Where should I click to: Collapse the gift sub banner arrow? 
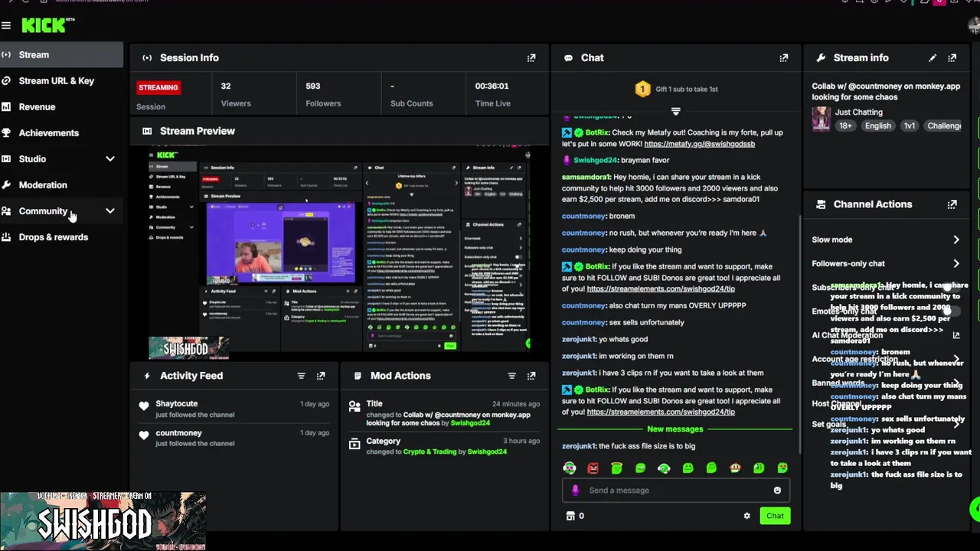(675, 112)
